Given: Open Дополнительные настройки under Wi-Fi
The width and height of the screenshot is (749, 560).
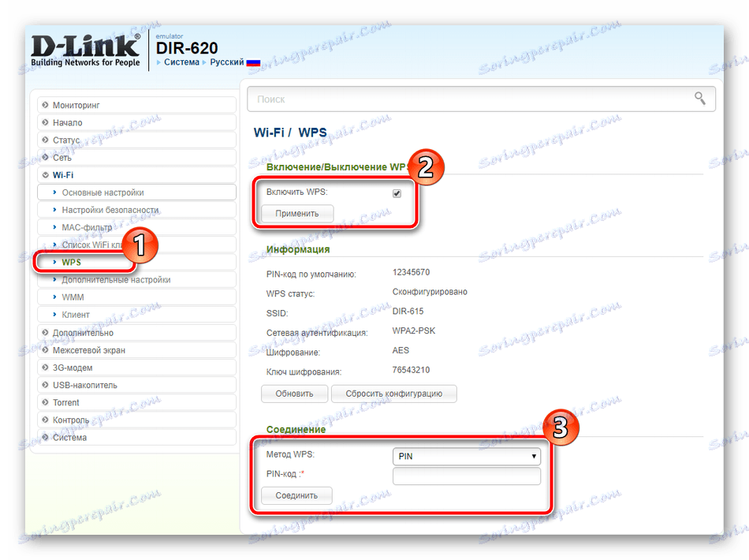Looking at the screenshot, I should pos(136,280).
